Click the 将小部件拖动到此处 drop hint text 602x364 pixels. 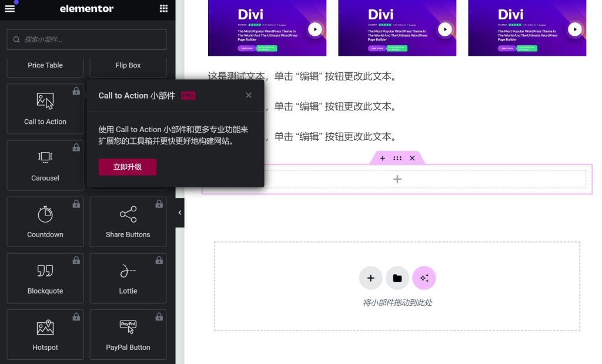click(x=397, y=302)
